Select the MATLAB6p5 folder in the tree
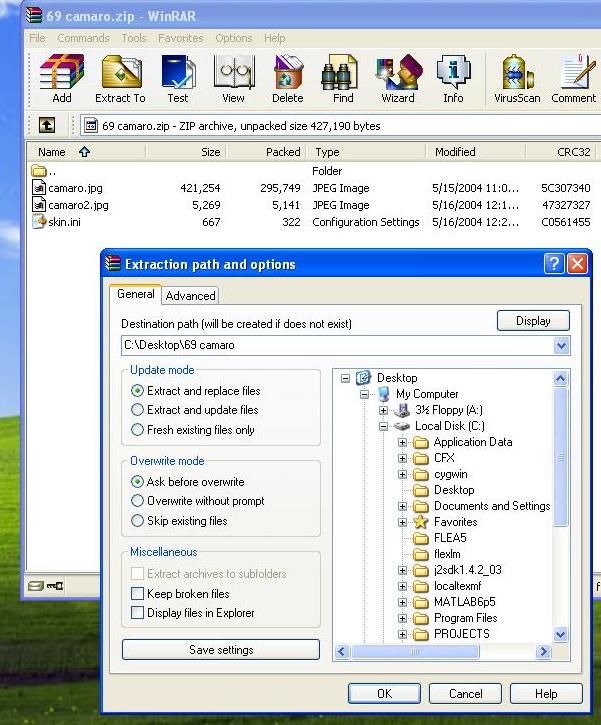 454,602
